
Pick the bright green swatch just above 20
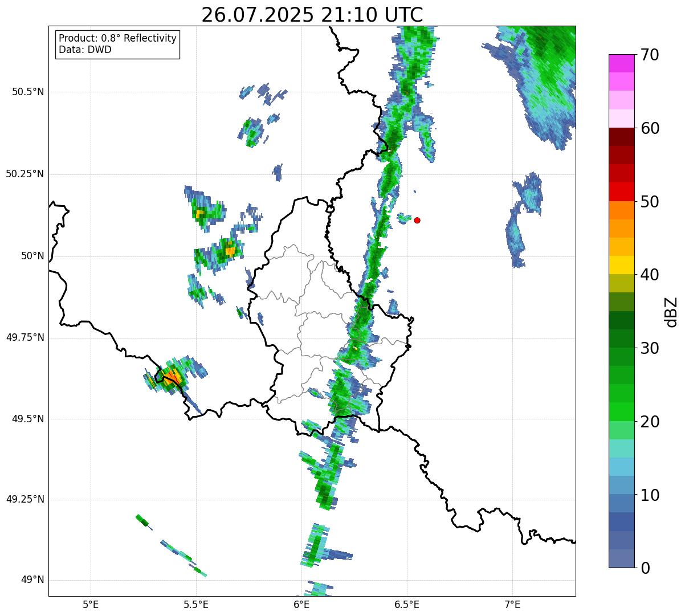pyautogui.click(x=621, y=412)
